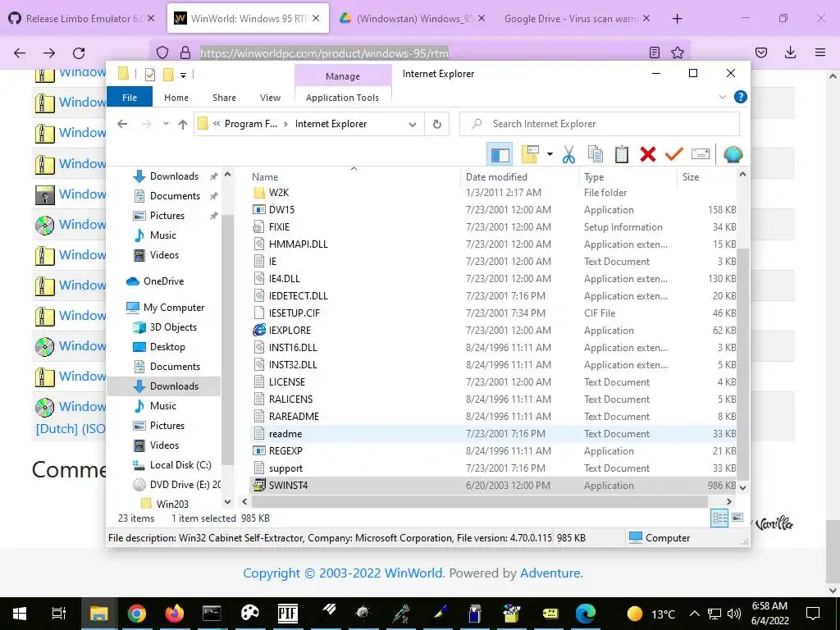This screenshot has height=630, width=840.
Task: Open the recent locations dropdown chevron
Action: coord(166,124)
